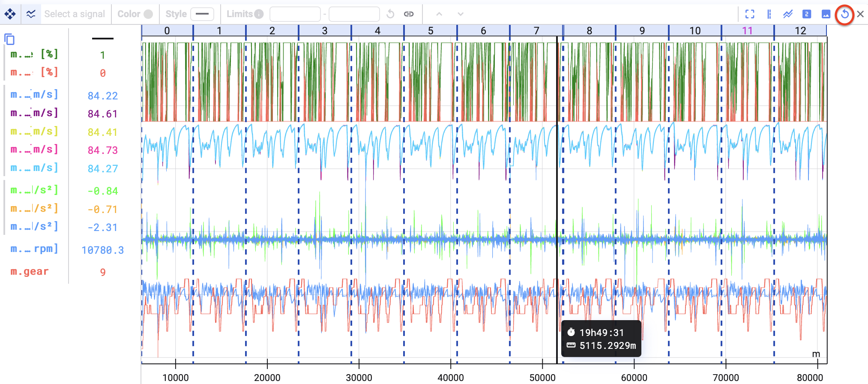Select lap 8 tab in lap header
Image resolution: width=868 pixels, height=384 pixels.
tap(589, 31)
